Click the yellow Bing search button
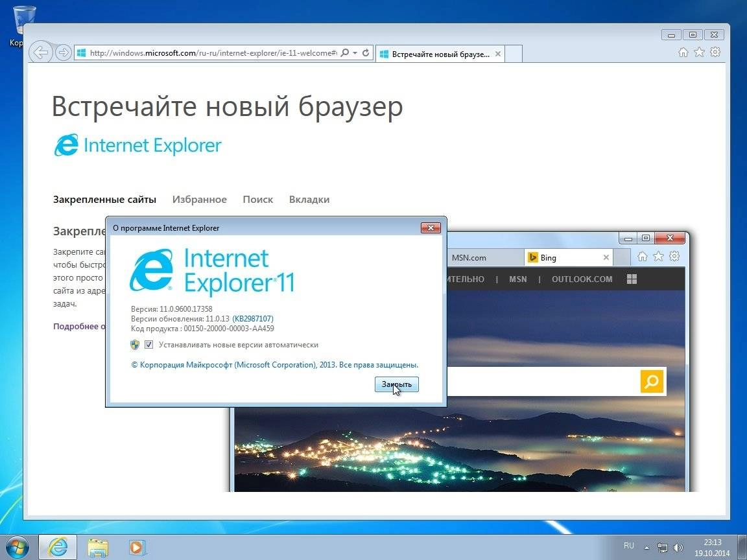The width and height of the screenshot is (747, 560). click(652, 381)
